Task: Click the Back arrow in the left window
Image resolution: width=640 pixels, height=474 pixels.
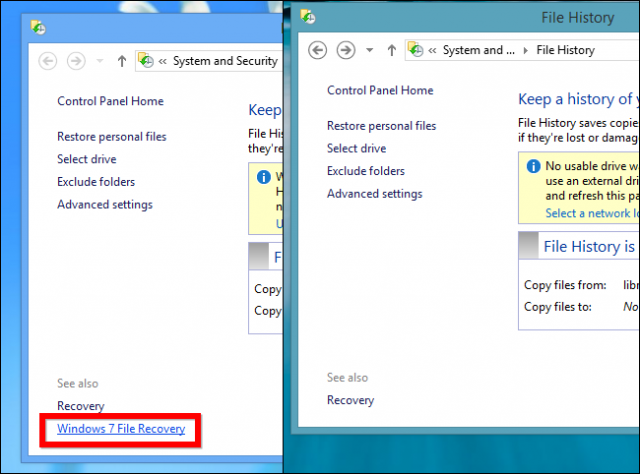Action: (47, 61)
